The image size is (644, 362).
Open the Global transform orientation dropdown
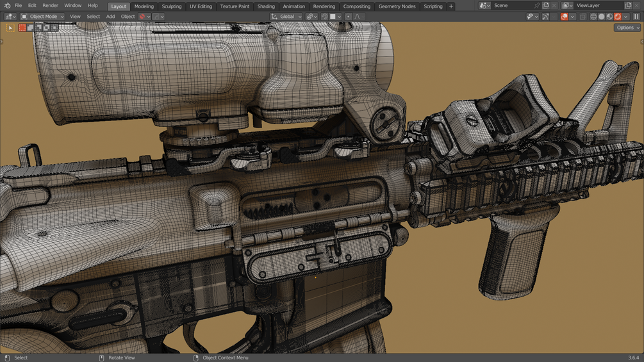[286, 17]
